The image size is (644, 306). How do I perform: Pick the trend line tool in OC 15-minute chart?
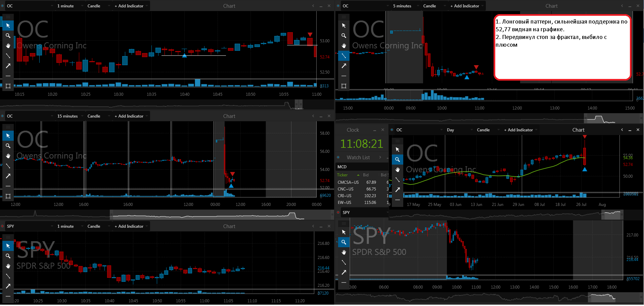pos(8,166)
